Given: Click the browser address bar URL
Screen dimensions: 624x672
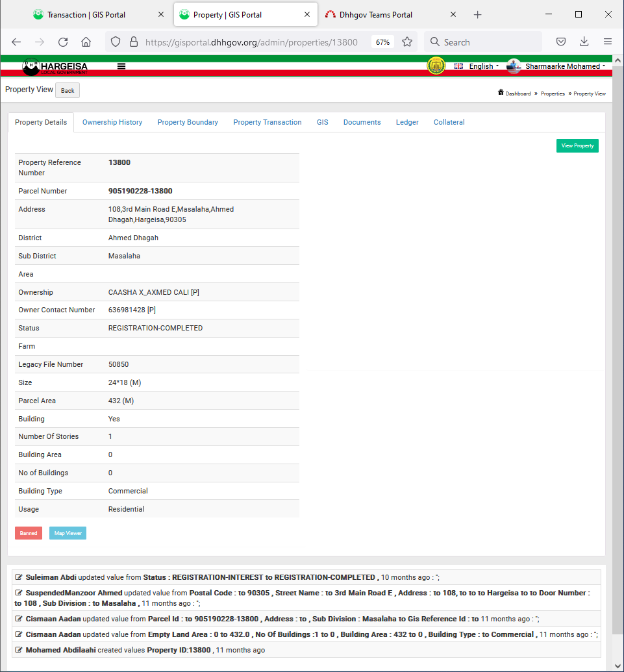Looking at the screenshot, I should pyautogui.click(x=251, y=42).
